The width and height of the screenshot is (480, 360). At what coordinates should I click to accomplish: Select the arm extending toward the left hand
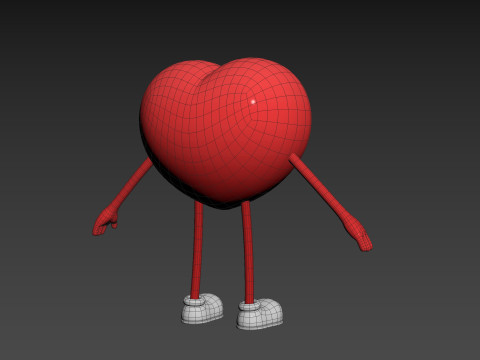click(x=132, y=185)
